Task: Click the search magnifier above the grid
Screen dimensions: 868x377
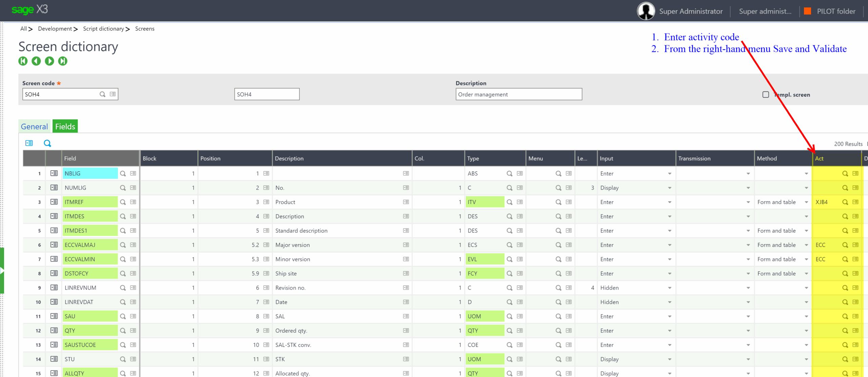Action: click(47, 143)
